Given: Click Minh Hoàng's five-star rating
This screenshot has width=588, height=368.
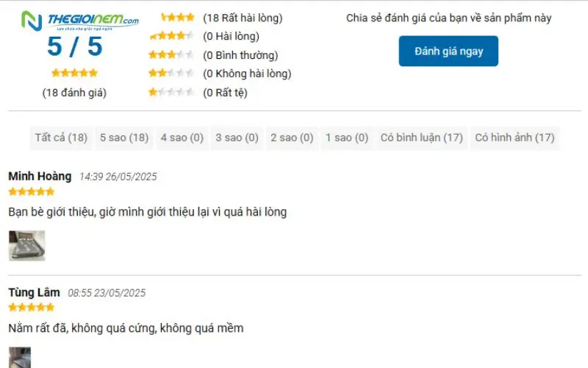Looking at the screenshot, I should coord(32,191).
